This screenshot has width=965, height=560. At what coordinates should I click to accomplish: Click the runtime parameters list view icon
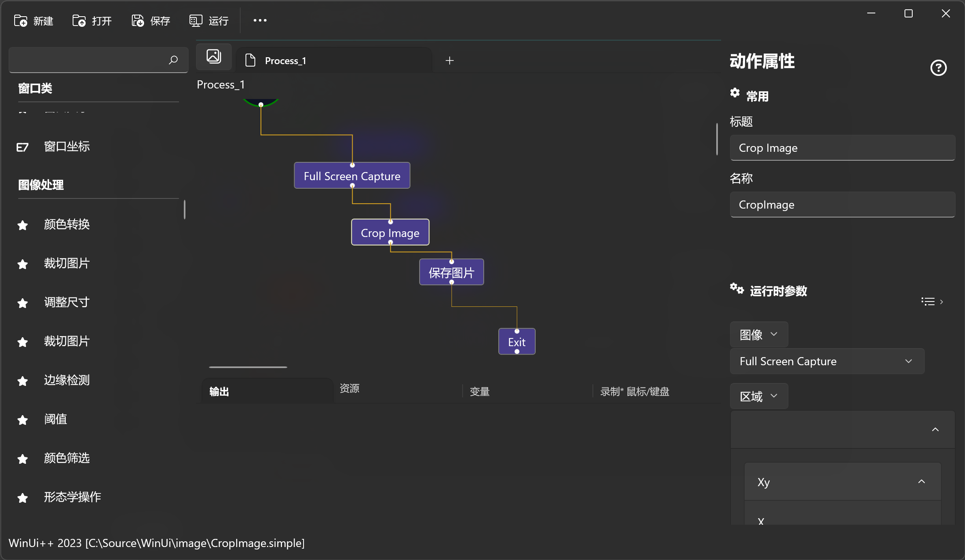pyautogui.click(x=928, y=302)
